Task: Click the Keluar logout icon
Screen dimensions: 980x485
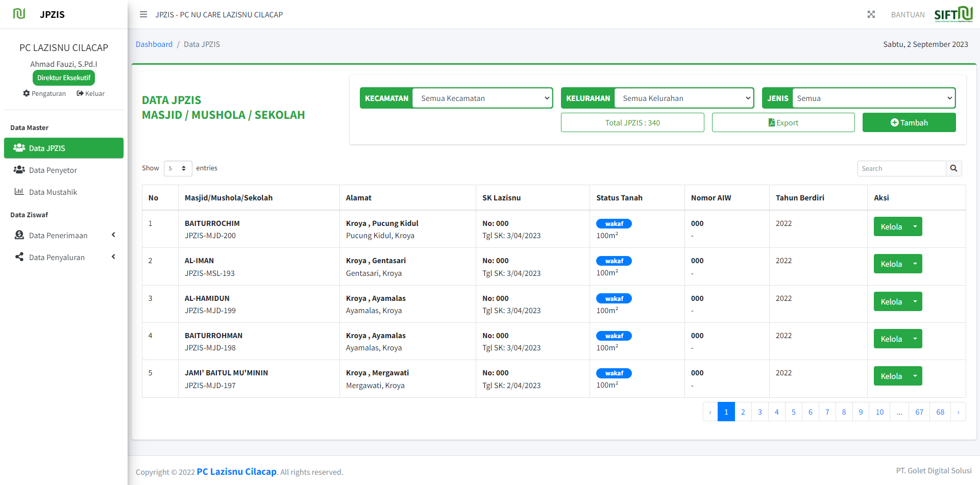Action: point(80,93)
